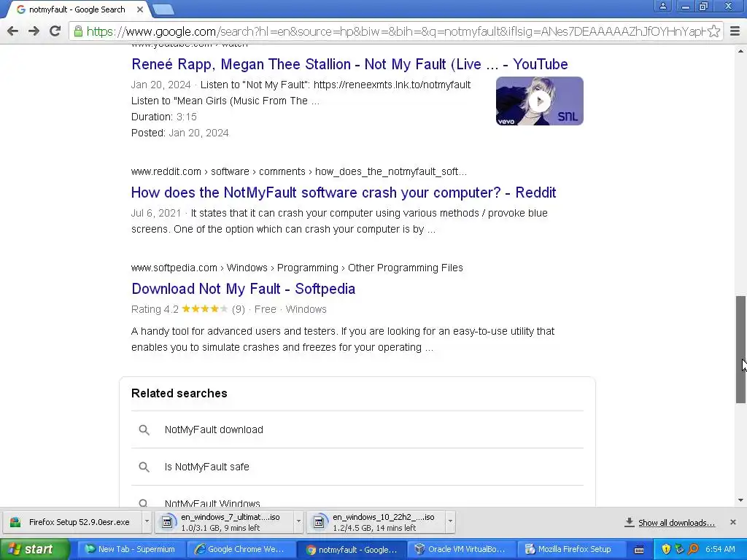Image resolution: width=747 pixels, height=560 pixels.
Task: Click the magnifier tray icon
Action: [x=693, y=549]
